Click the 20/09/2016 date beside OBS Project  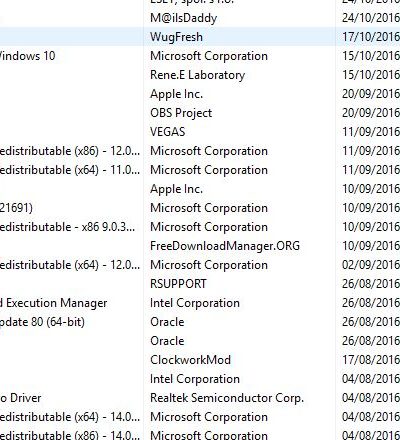(371, 113)
